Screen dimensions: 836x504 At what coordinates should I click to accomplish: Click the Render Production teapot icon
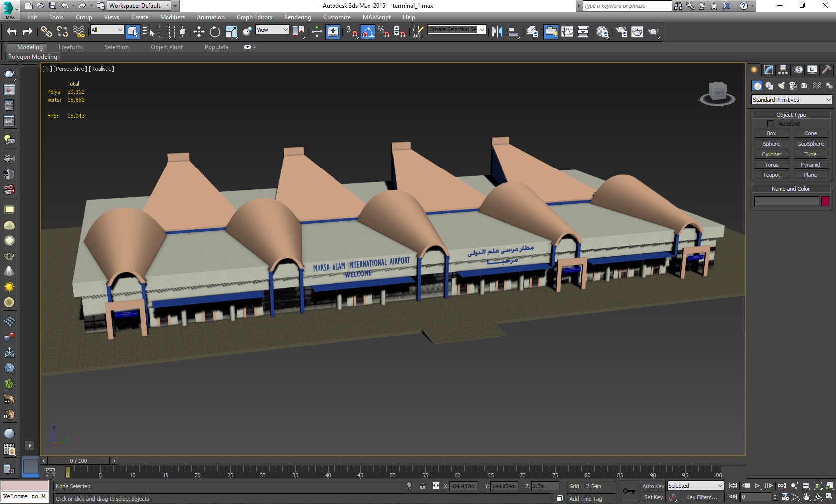point(653,31)
